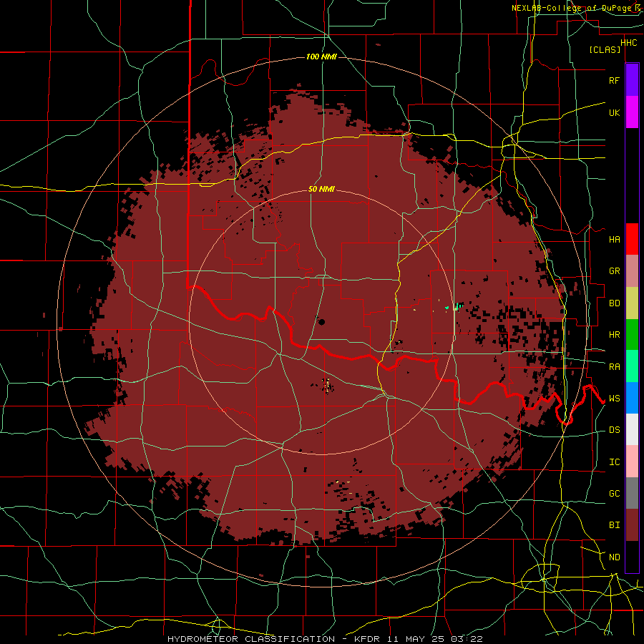Click the BI legend label

(x=614, y=525)
